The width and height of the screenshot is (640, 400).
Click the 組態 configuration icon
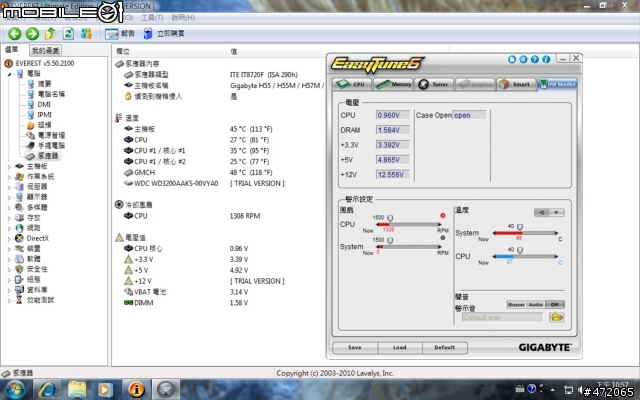[x=19, y=280]
